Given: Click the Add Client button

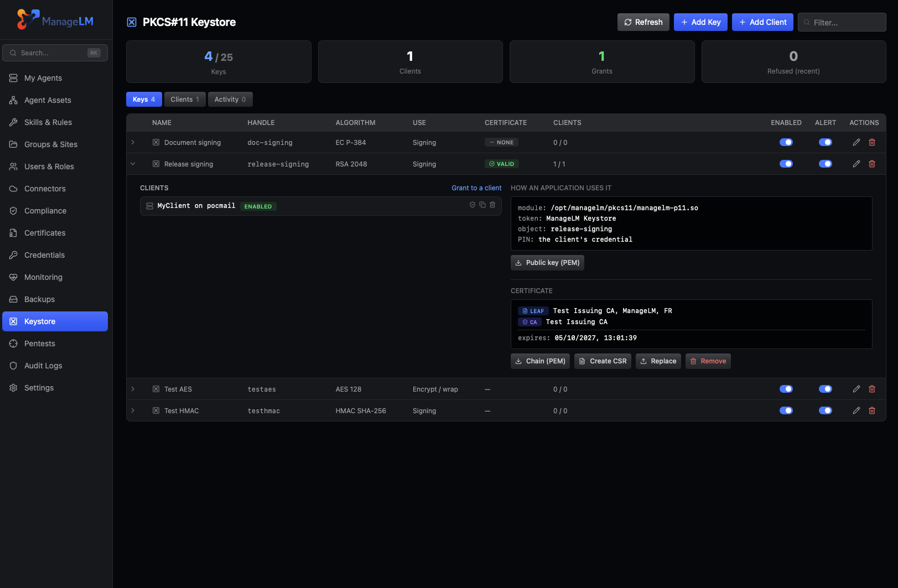Looking at the screenshot, I should 762,22.
